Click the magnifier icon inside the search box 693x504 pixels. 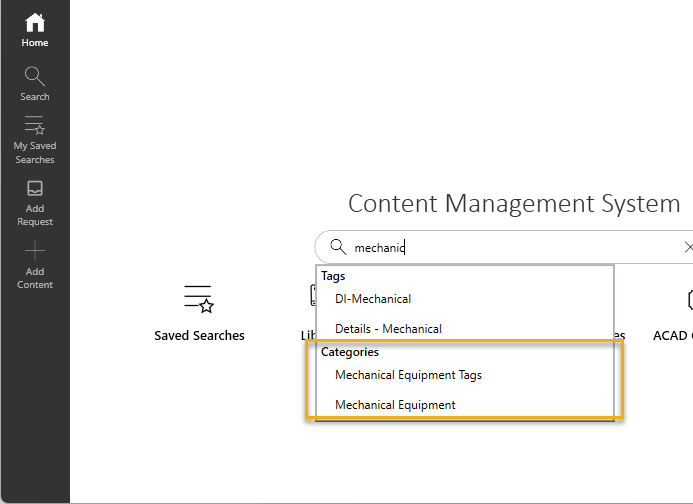pos(338,247)
